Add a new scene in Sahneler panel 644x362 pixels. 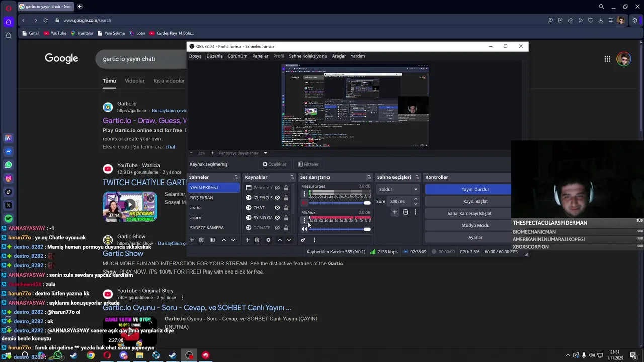coord(192,240)
